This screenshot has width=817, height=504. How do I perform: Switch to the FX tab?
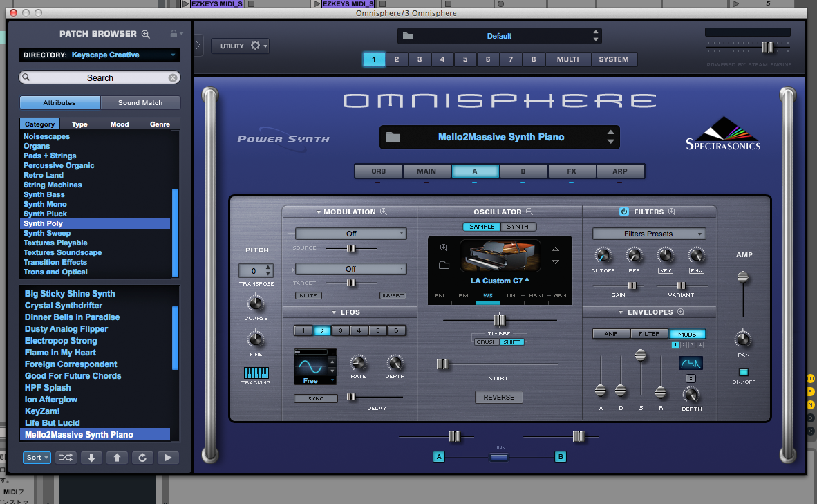pyautogui.click(x=571, y=171)
